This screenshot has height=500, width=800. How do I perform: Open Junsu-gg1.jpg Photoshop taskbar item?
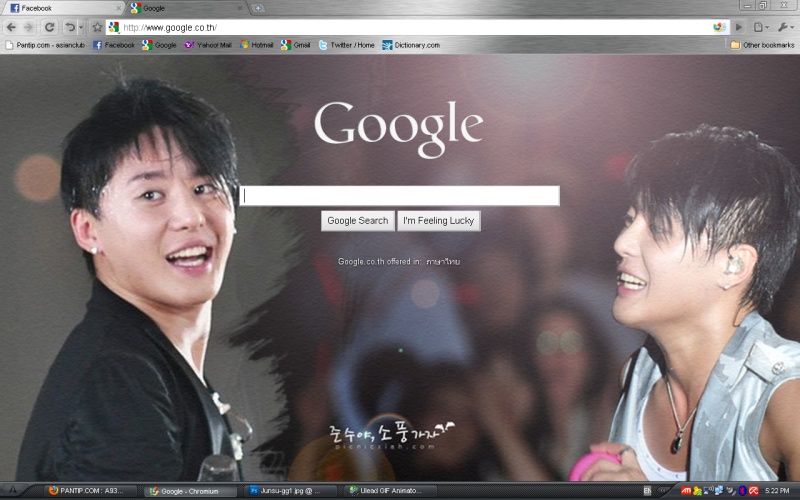pyautogui.click(x=290, y=491)
